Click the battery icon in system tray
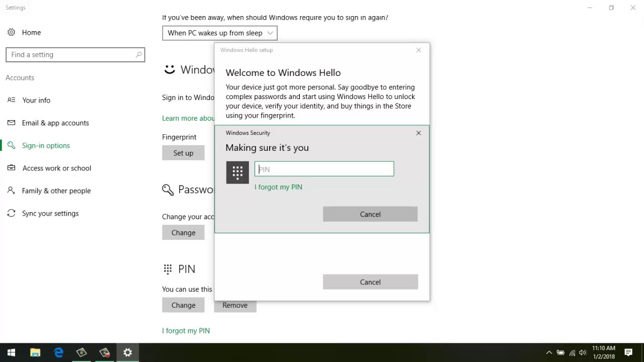The image size is (644, 362). (560, 352)
